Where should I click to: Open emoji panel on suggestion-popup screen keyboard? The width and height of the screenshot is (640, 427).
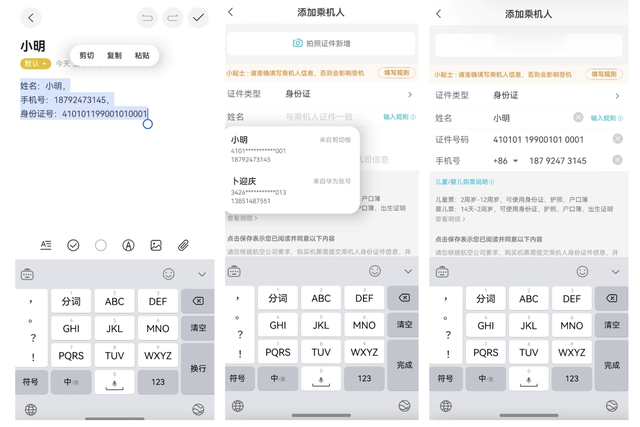[x=375, y=271]
